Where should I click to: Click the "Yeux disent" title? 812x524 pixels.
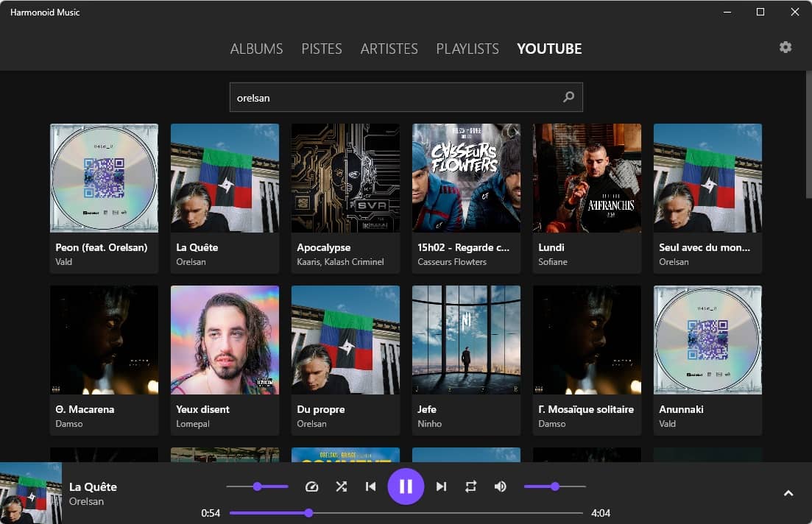click(x=202, y=409)
